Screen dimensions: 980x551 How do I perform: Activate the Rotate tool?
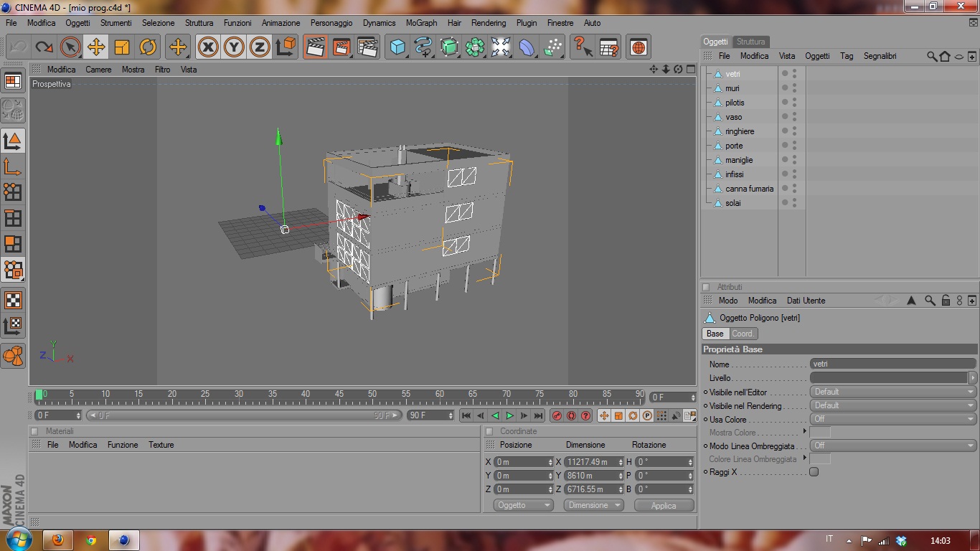148,47
